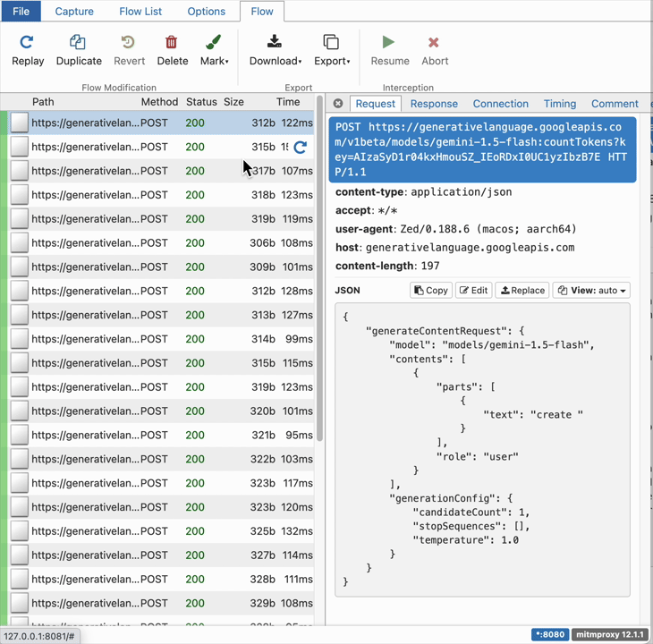Click the row icon for selected 312b 122ms flow

coord(19,123)
